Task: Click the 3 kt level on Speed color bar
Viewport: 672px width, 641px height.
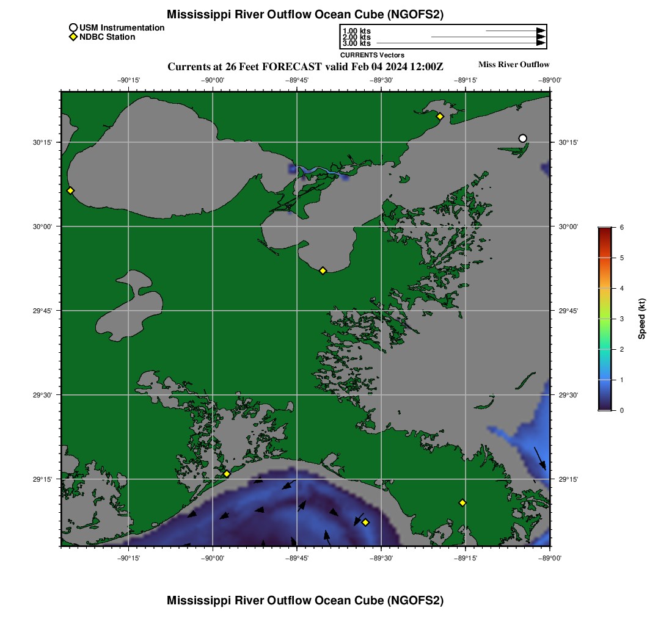Action: click(x=604, y=319)
